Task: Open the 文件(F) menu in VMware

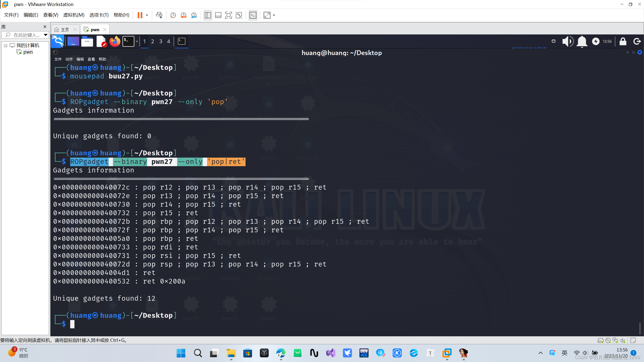Action: click(x=11, y=15)
